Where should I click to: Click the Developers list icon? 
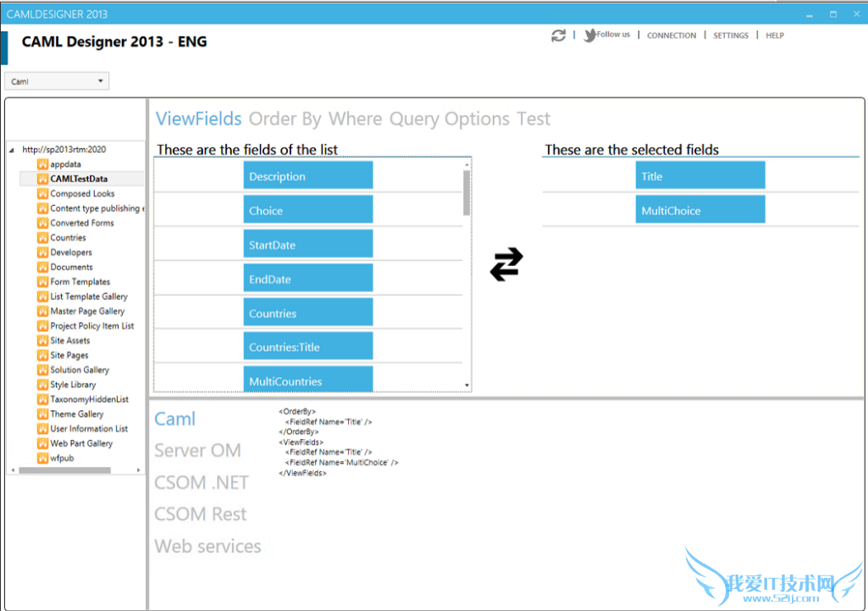pos(42,252)
